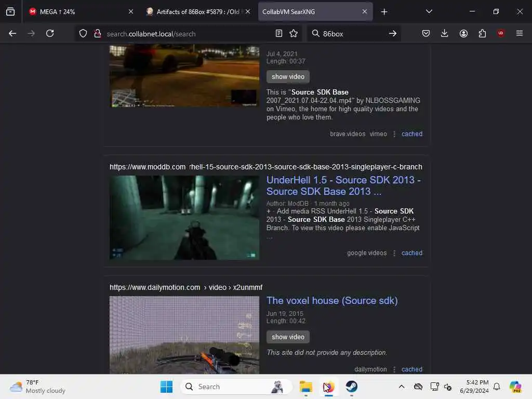Open the muted volume tray icon
Viewport: 532px width, 399px height.
[x=447, y=387]
